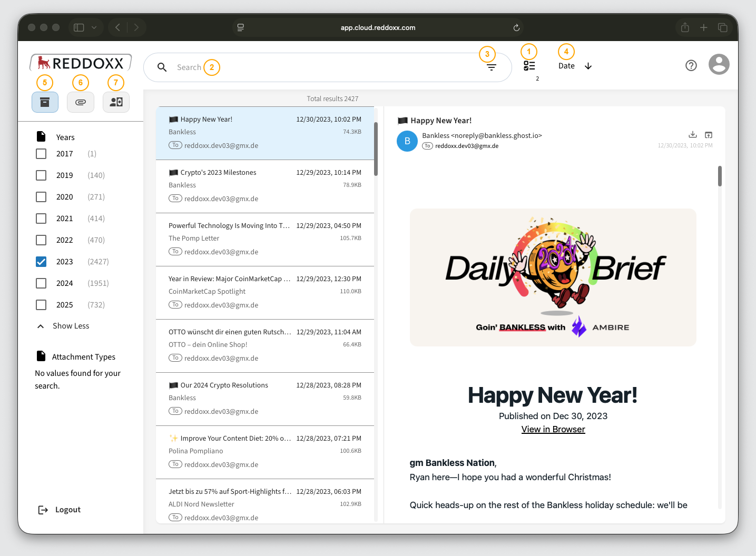Open email in new window icon
Image resolution: width=756 pixels, height=556 pixels.
[709, 135]
